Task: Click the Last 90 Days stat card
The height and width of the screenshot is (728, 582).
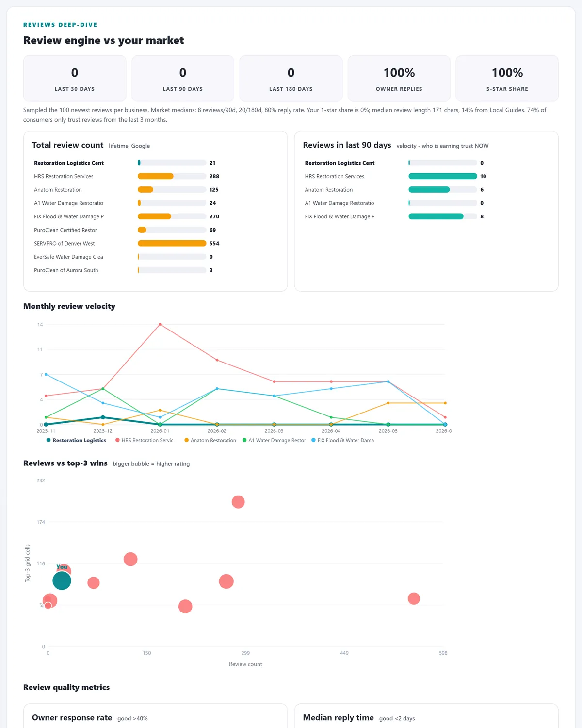Action: (x=183, y=78)
